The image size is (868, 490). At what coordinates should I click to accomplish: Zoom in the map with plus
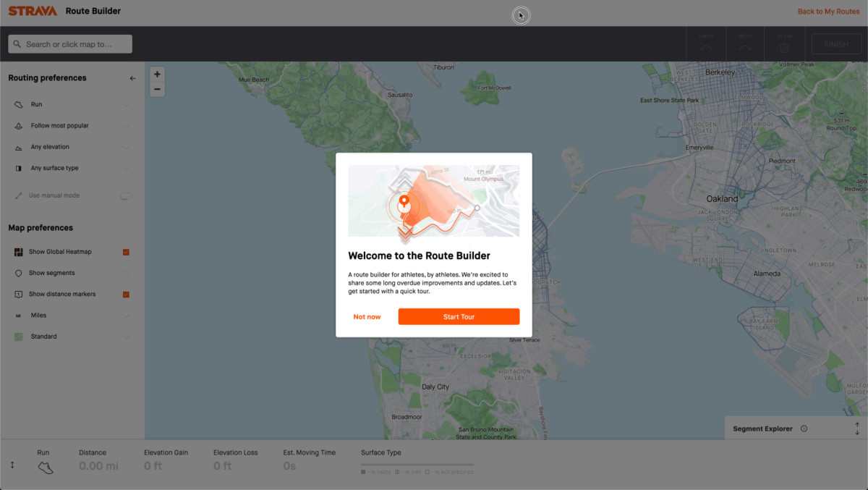point(157,74)
